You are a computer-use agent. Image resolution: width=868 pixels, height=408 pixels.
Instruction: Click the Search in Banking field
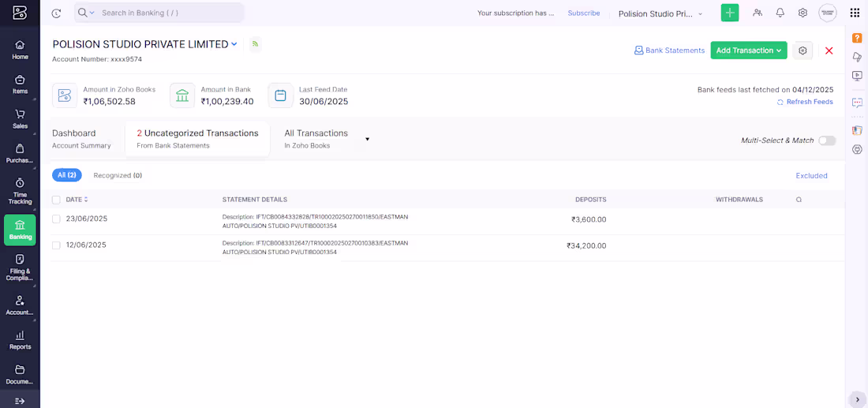coord(159,12)
